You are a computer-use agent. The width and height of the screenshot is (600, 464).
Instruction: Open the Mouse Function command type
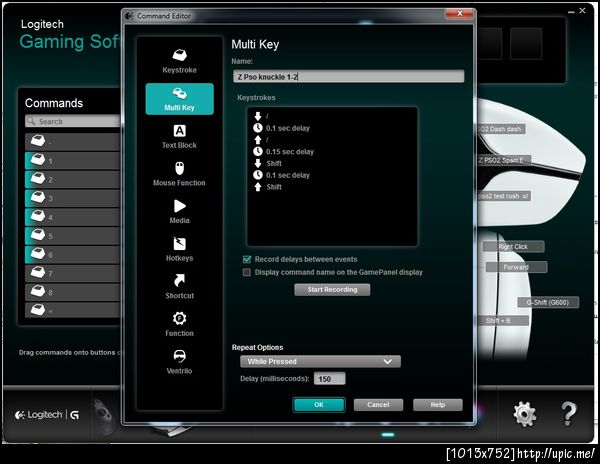[179, 174]
